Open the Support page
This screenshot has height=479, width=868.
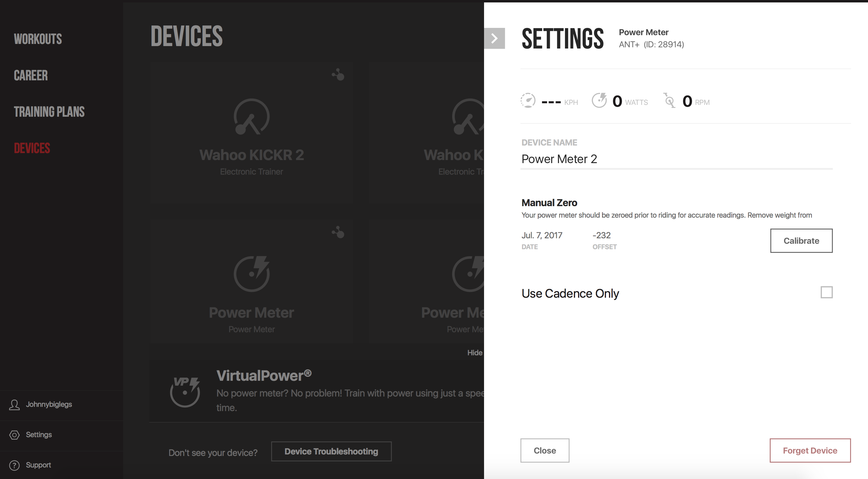pyautogui.click(x=39, y=465)
